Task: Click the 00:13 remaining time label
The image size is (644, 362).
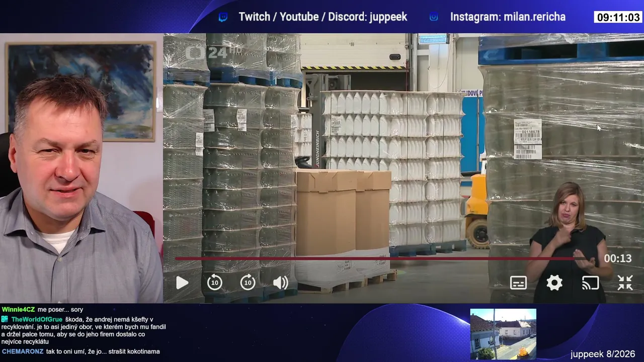Action: [618, 259]
